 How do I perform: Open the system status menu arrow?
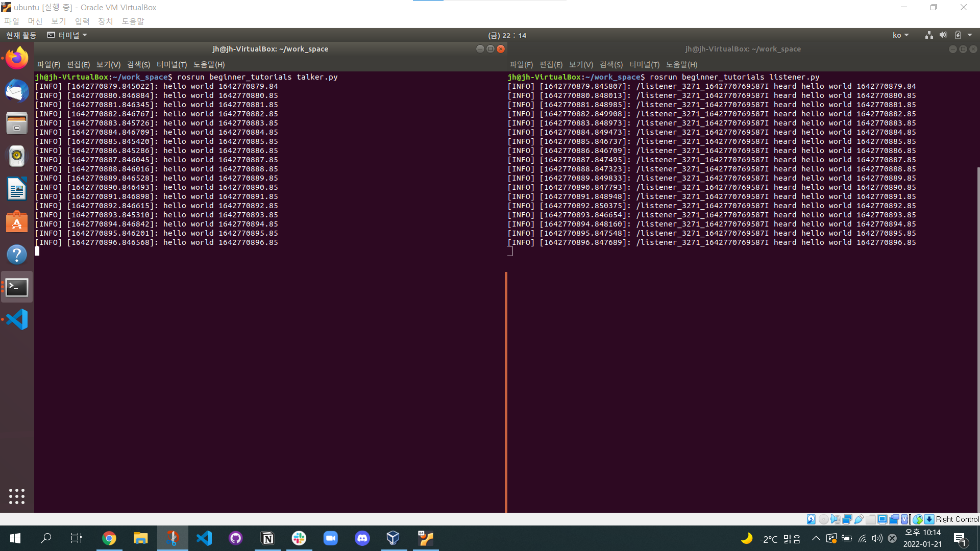pyautogui.click(x=970, y=35)
